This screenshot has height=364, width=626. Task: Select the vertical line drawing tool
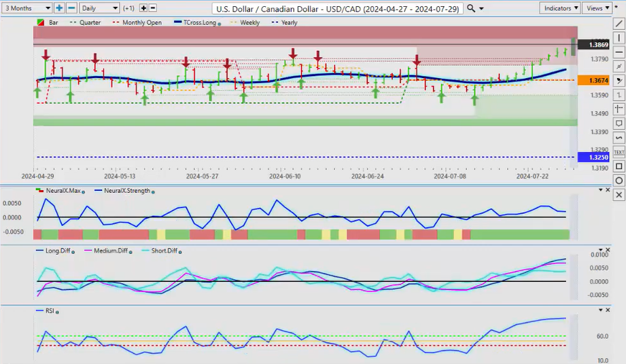pyautogui.click(x=619, y=38)
